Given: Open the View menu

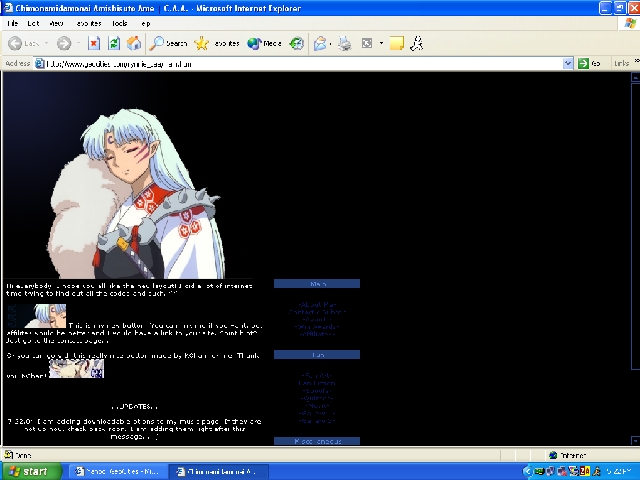Looking at the screenshot, I should pyautogui.click(x=56, y=24).
